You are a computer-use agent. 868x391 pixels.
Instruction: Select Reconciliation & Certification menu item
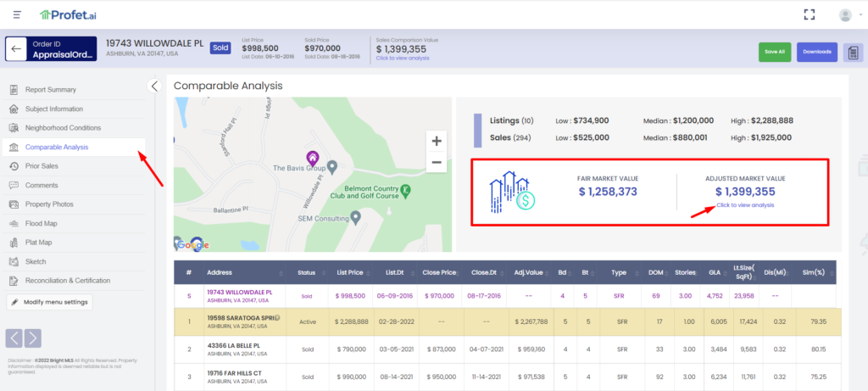pos(67,281)
